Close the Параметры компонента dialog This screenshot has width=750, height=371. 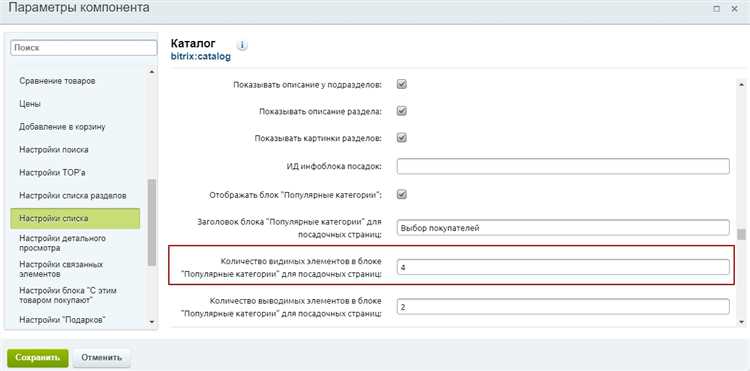click(x=734, y=9)
